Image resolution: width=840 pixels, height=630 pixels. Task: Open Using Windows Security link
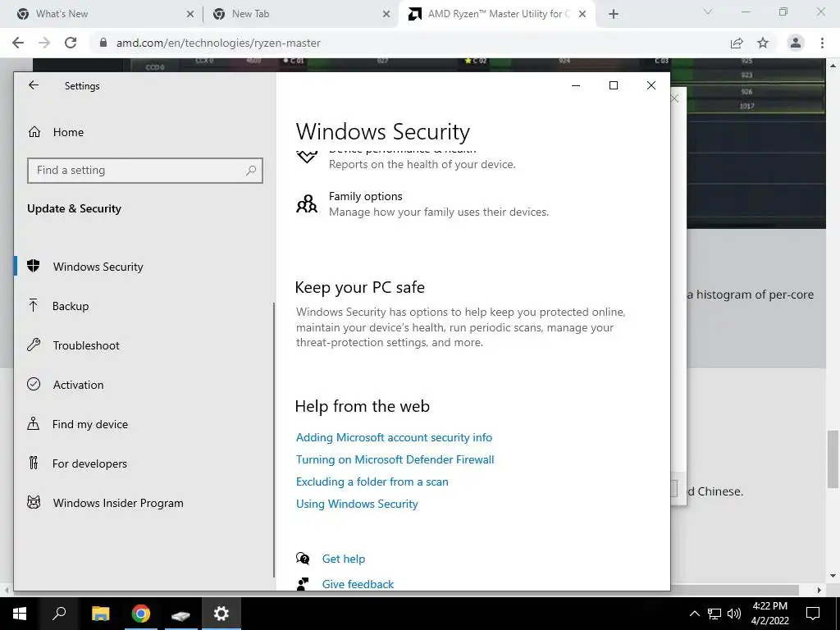(x=357, y=504)
